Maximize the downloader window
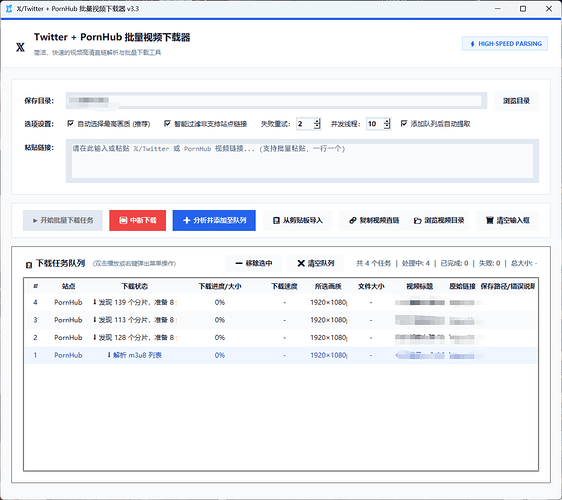Viewport: 562px width, 500px height. point(523,9)
